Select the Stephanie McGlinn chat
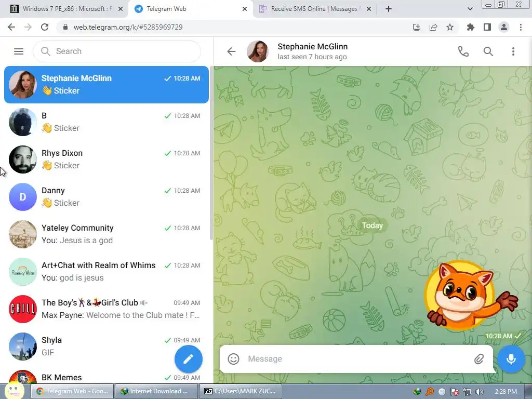 (x=107, y=85)
